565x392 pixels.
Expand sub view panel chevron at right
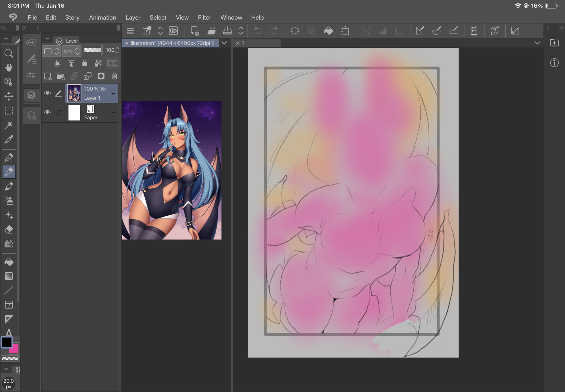pyautogui.click(x=537, y=43)
